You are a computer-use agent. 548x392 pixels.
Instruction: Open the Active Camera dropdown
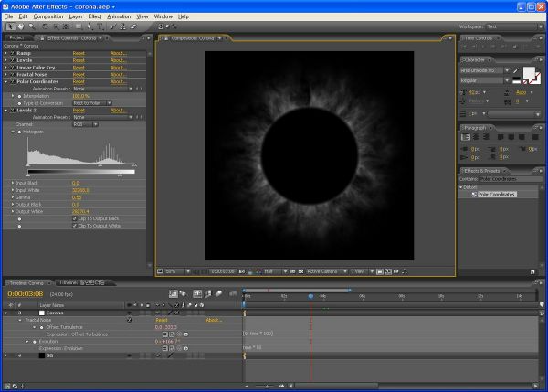327,271
